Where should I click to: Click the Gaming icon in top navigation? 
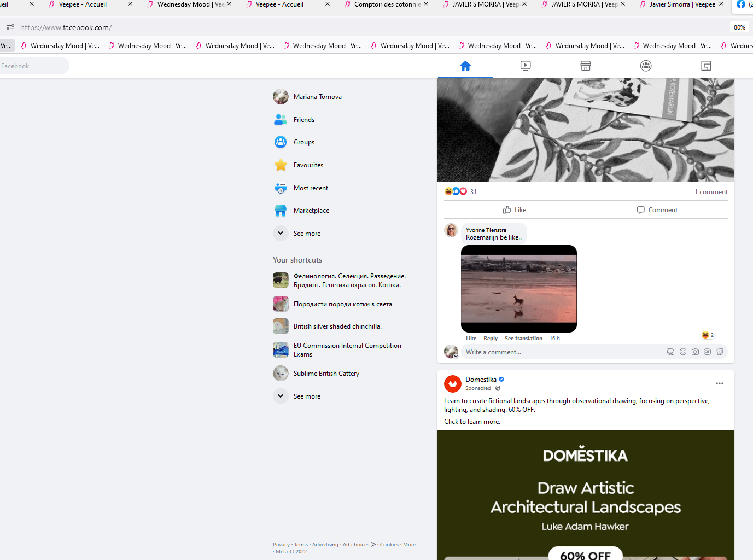(x=706, y=66)
